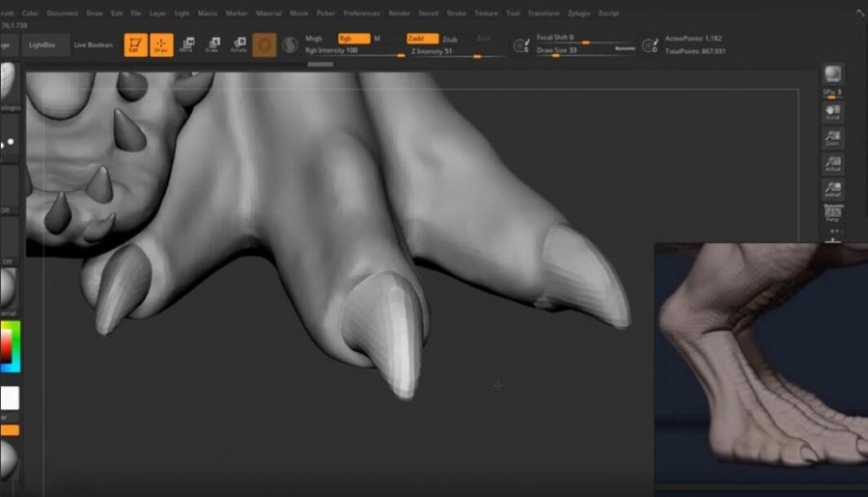Open the Tool menu
Image resolution: width=868 pixels, height=497 pixels.
click(513, 13)
